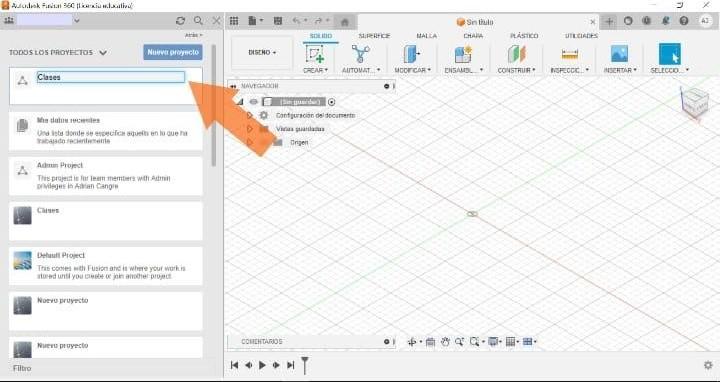Open the Insertar dropdown menu
The width and height of the screenshot is (720, 382).
[x=620, y=70]
